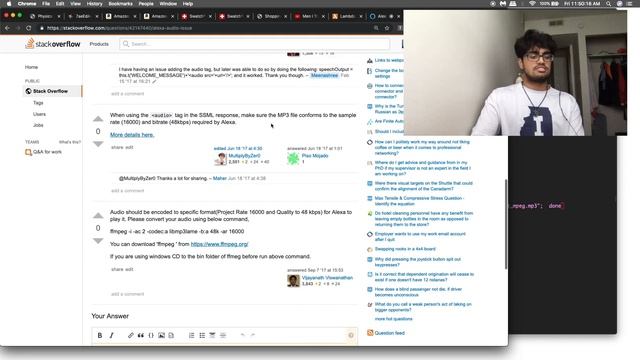Image resolution: width=640 pixels, height=360 pixels.
Task: Upvote the ffmpeg answer by Vijayanath Viswanathan
Action: pyautogui.click(x=98, y=216)
